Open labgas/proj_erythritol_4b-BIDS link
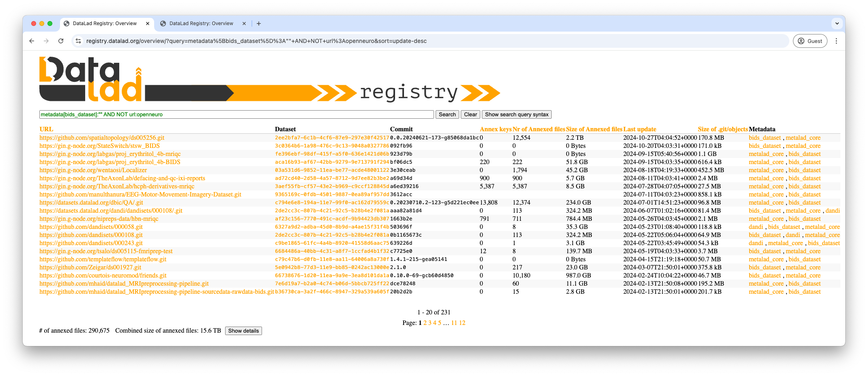The width and height of the screenshot is (868, 376). coord(110,162)
